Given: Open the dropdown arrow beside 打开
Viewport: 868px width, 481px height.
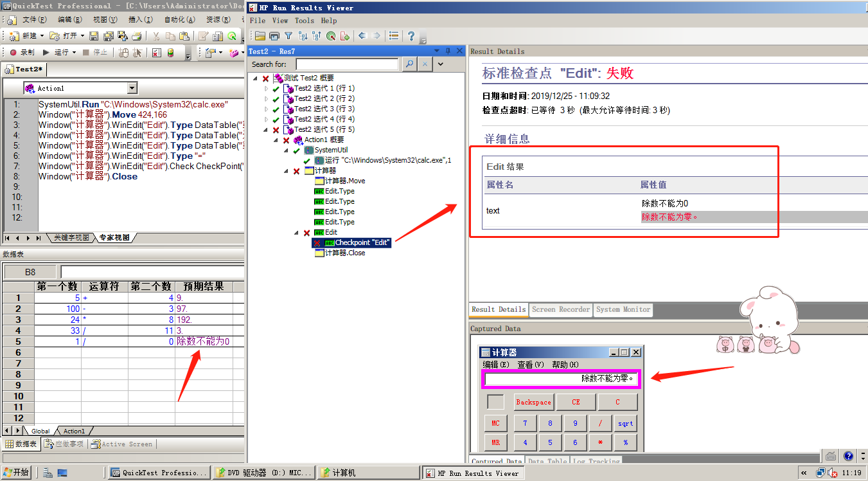Looking at the screenshot, I should [x=82, y=36].
